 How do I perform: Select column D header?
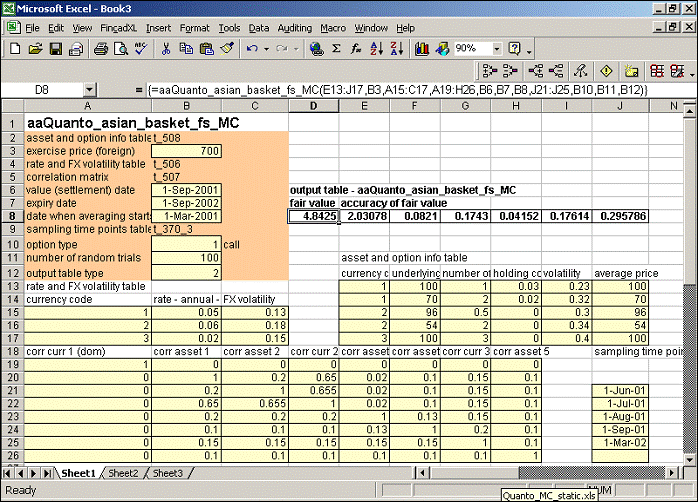(x=313, y=106)
